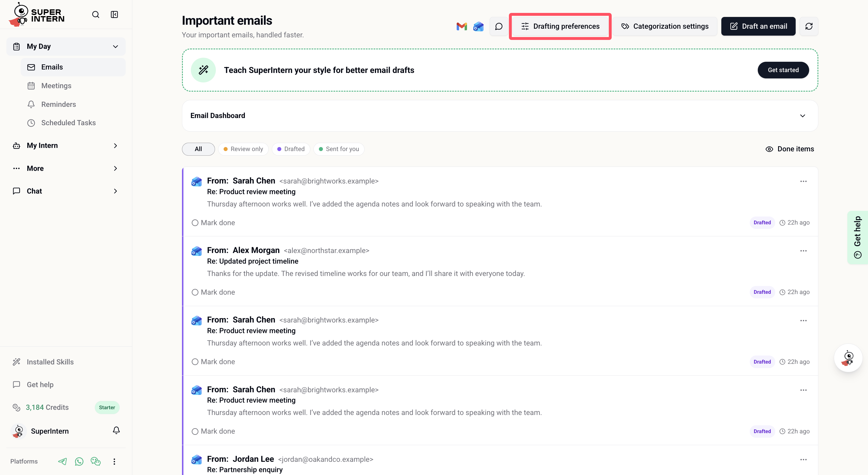Open Re: Updated project timeline email

coord(252,261)
